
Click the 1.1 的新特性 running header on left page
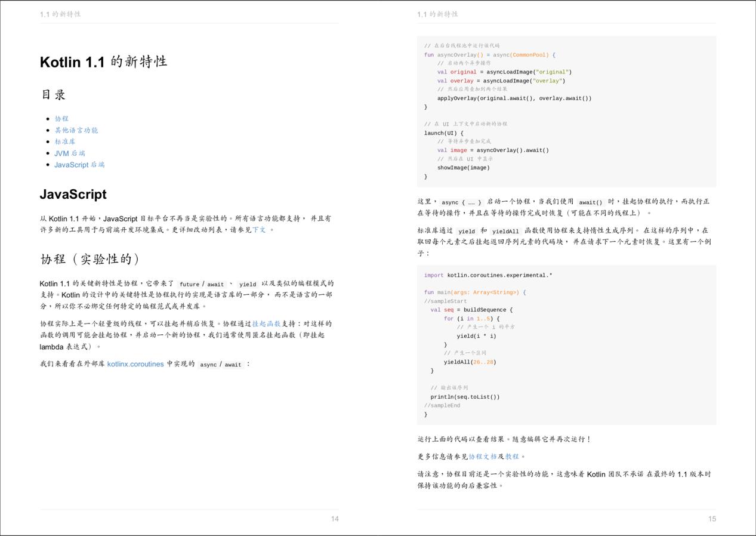click(x=61, y=13)
